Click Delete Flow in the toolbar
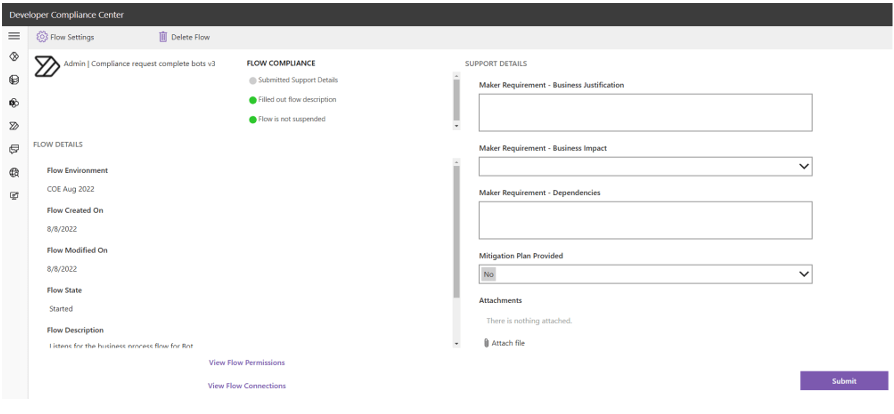Image resolution: width=894 pixels, height=414 pixels. (184, 38)
